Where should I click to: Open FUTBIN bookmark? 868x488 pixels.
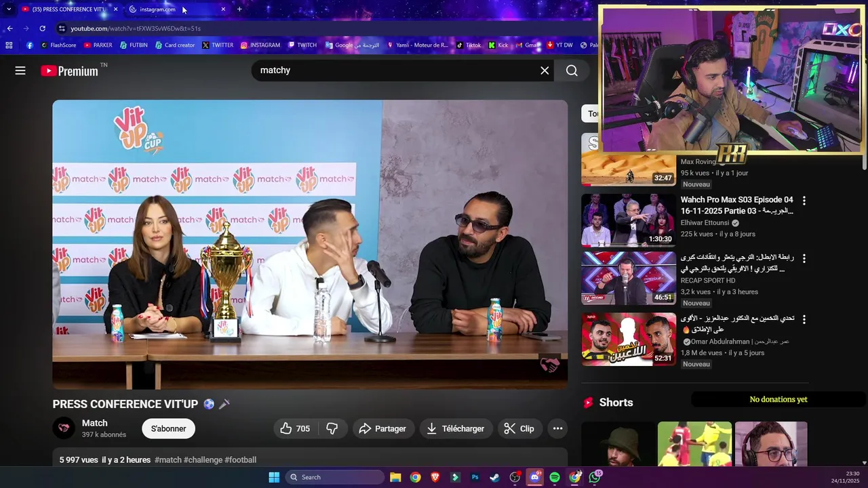tap(134, 45)
